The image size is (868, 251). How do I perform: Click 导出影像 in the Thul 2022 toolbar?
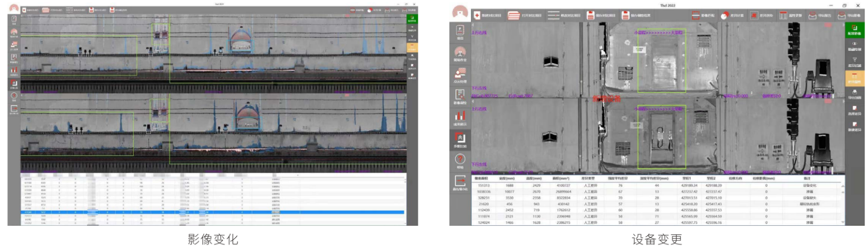click(850, 16)
